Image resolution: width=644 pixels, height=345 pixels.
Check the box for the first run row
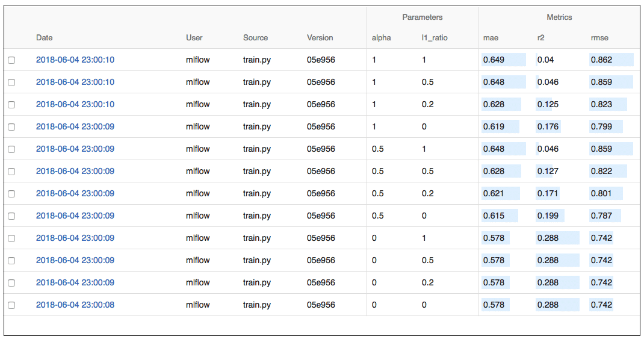(x=11, y=60)
